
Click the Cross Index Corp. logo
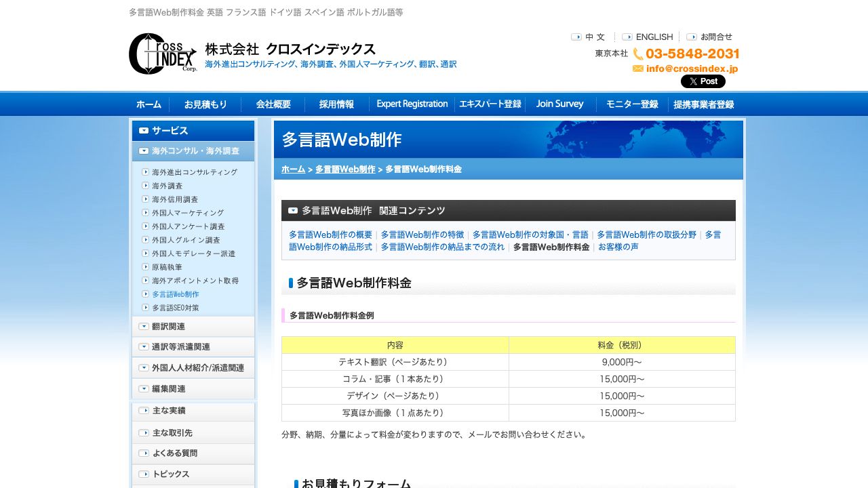[163, 54]
